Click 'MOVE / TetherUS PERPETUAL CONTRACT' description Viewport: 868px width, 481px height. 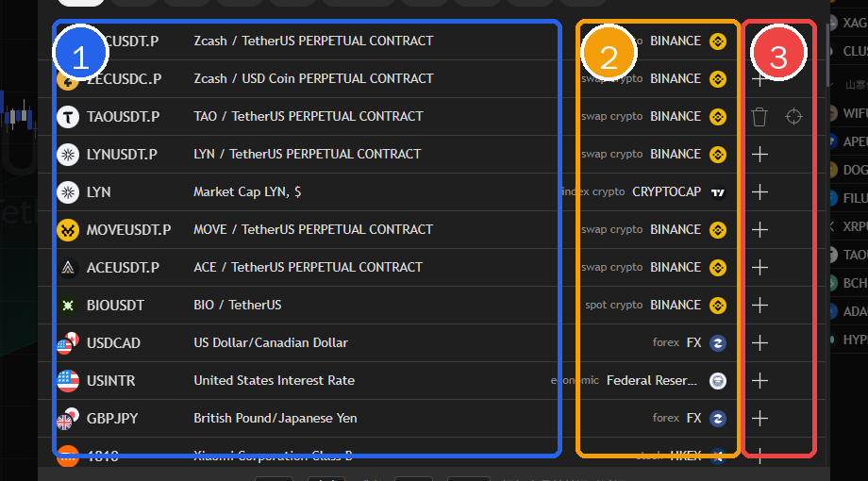(313, 229)
